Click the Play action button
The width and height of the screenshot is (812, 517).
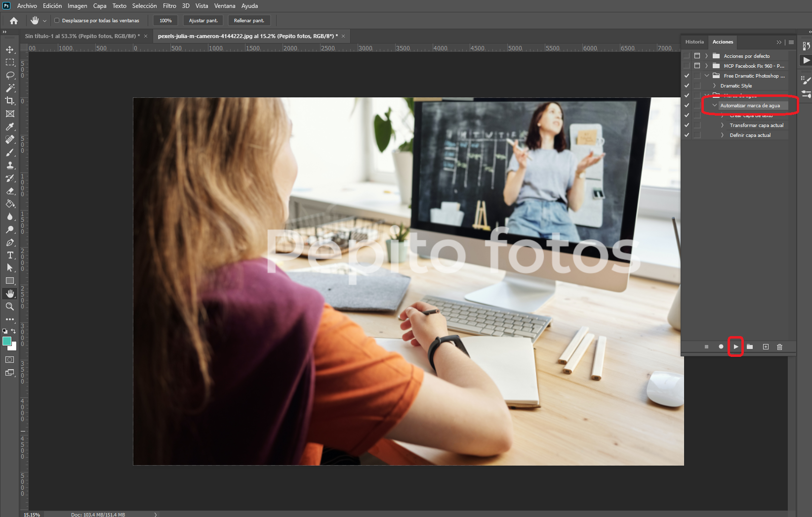click(735, 347)
